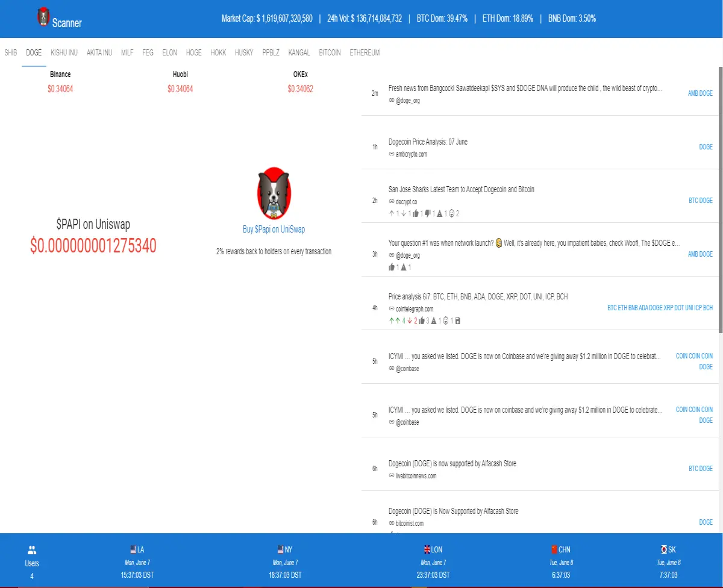Open the AKITA INU tab
The height and width of the screenshot is (588, 723).
coord(99,52)
